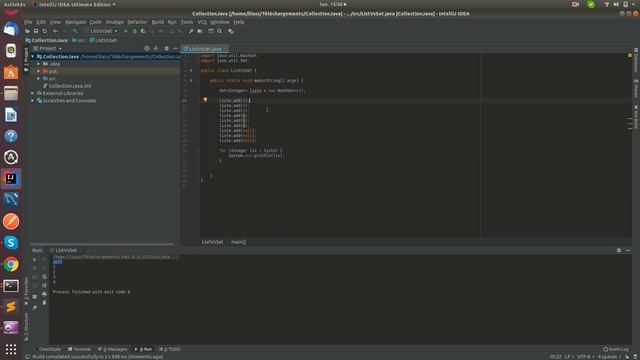640x360 pixels.
Task: Clear Run console with trash icon
Action: pyautogui.click(x=44, y=302)
